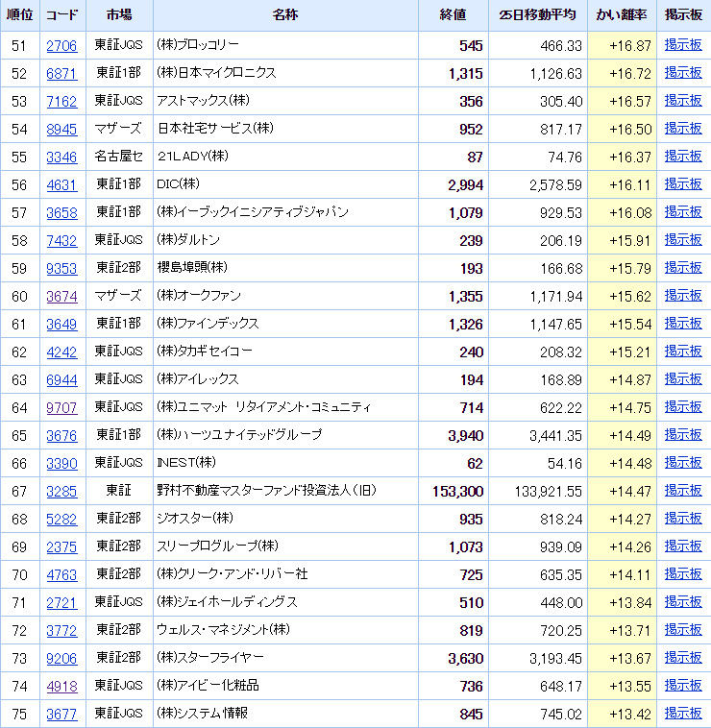The height and width of the screenshot is (728, 711).
Task: Open stock code link 6944
Action: point(61,379)
